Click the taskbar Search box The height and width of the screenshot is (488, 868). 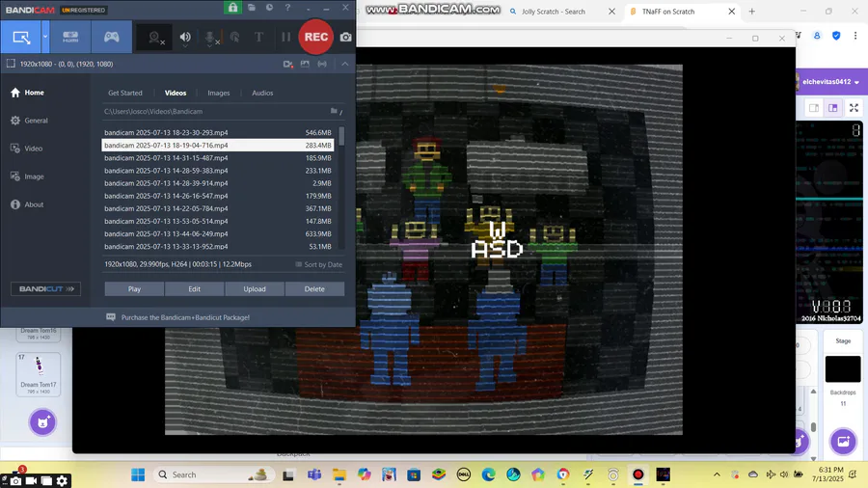(x=212, y=474)
